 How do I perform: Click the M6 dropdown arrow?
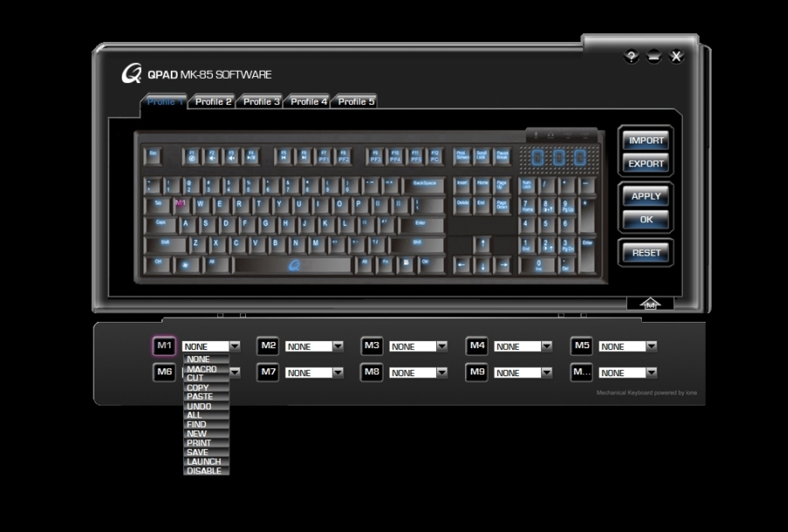point(235,373)
